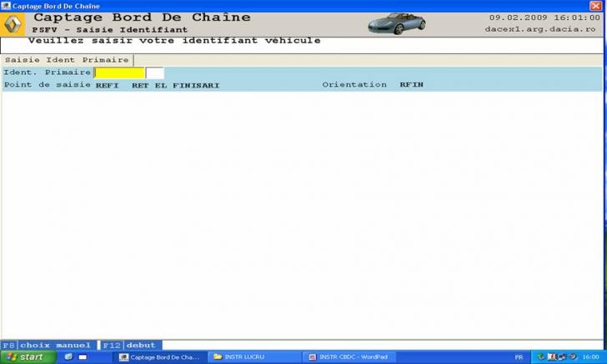Focus the yellow Ident. Primaire input field

click(x=119, y=72)
